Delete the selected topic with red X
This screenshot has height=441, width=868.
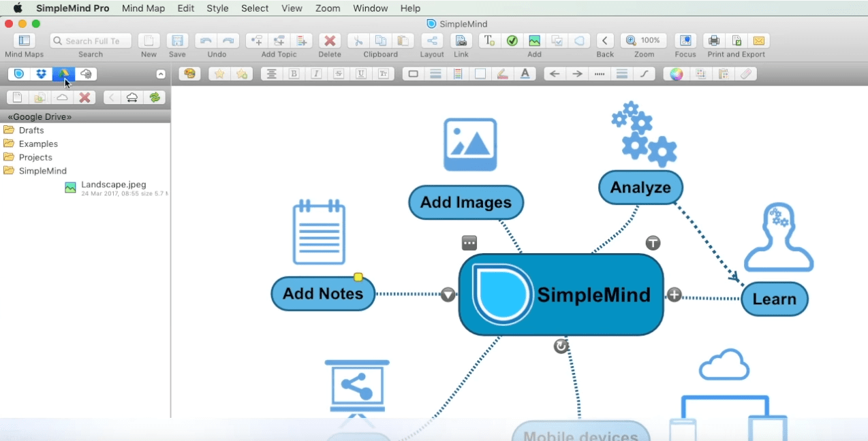tap(330, 41)
